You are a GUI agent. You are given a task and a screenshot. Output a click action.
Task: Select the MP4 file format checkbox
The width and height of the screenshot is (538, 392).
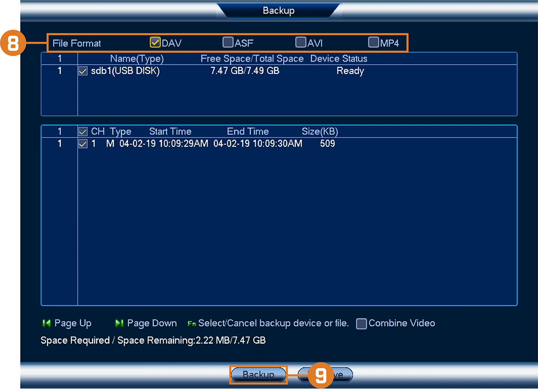pyautogui.click(x=373, y=43)
